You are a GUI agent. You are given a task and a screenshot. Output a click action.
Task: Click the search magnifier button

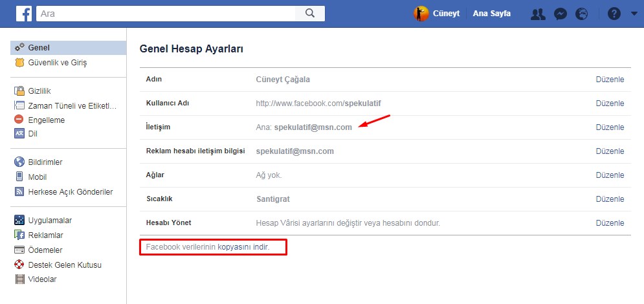point(309,13)
